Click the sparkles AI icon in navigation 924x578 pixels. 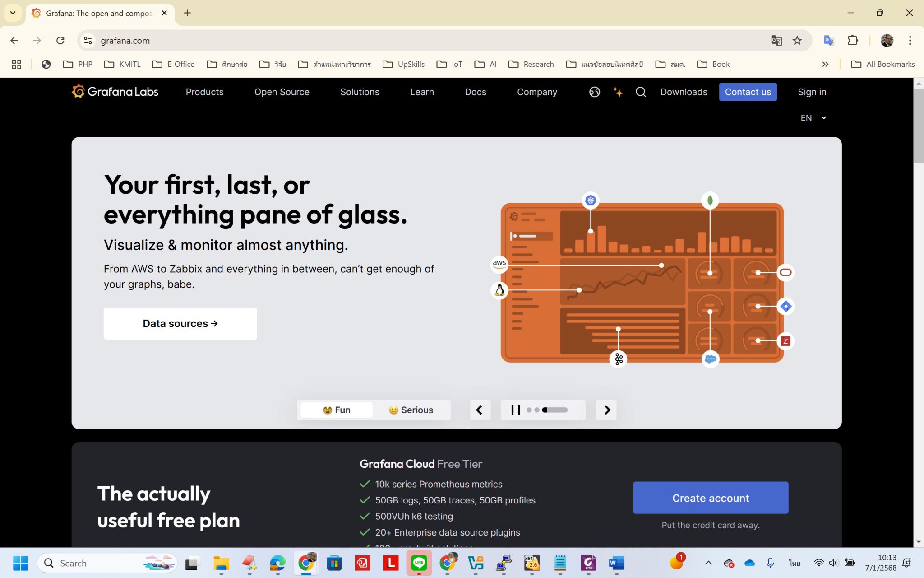618,92
